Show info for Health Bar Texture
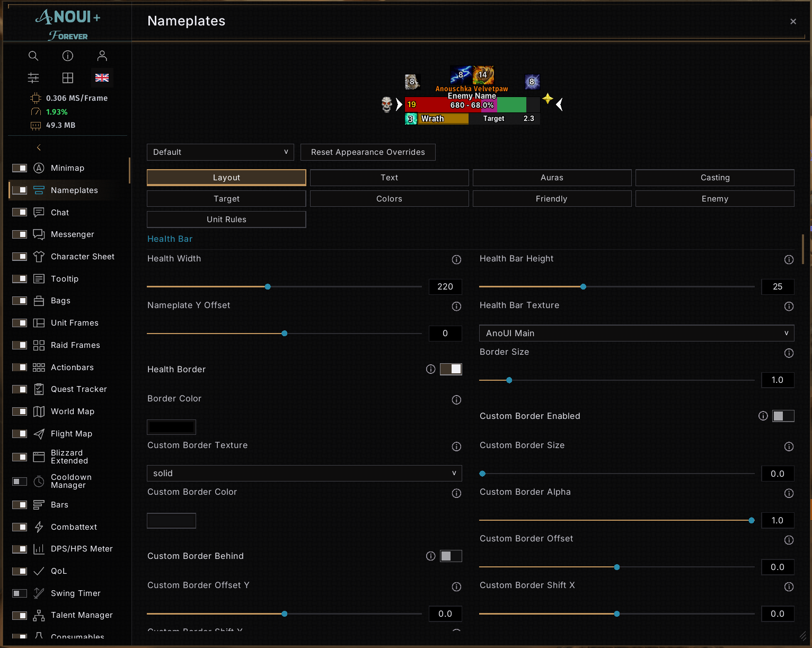 [x=789, y=306]
